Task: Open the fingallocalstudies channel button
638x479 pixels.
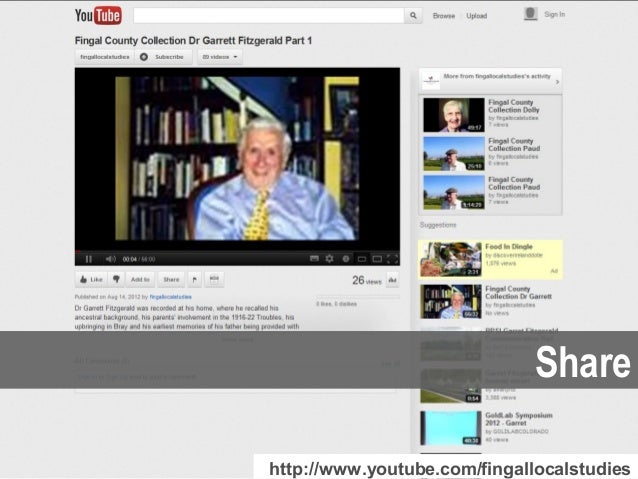Action: tap(105, 57)
